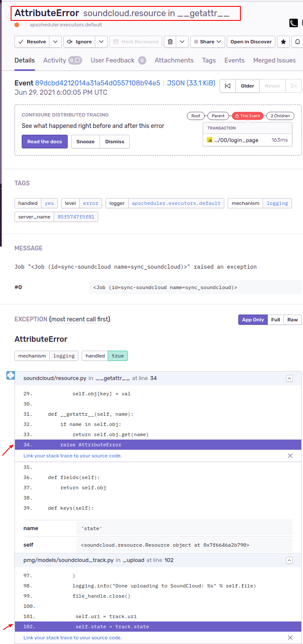Open the Events tab
This screenshot has height=644, width=303.
(234, 60)
